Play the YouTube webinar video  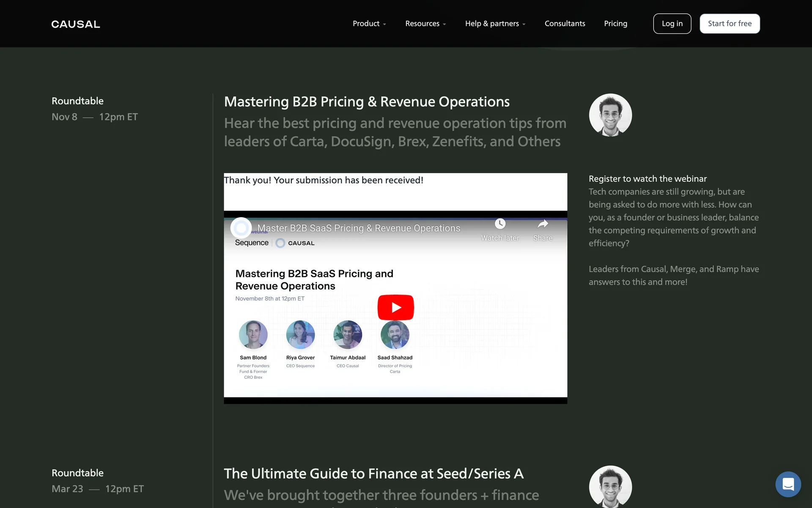point(395,307)
